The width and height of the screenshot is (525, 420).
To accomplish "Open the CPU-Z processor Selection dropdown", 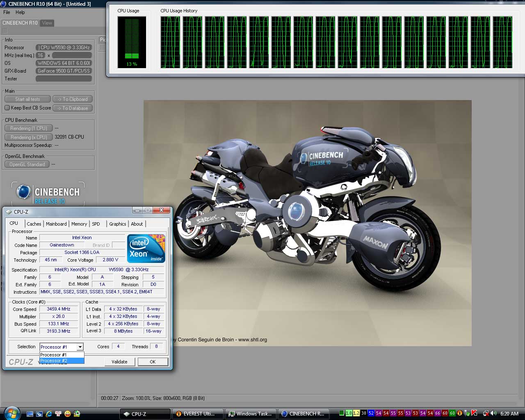I will [80, 347].
